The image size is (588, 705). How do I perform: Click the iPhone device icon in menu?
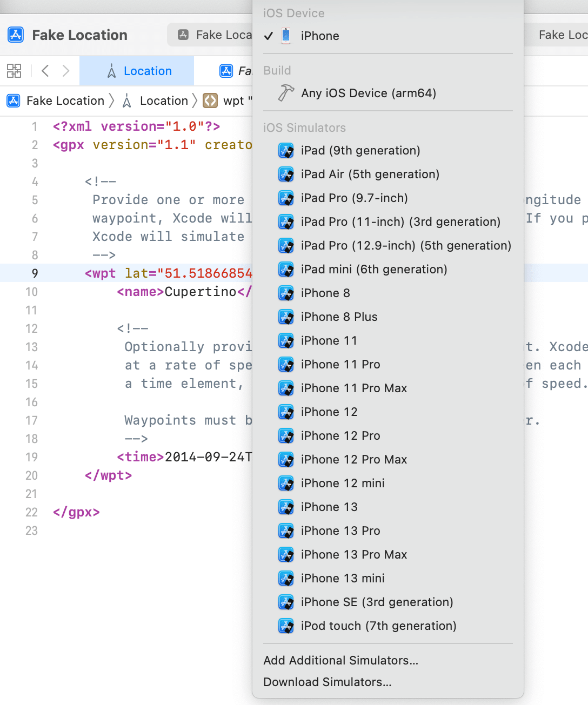pyautogui.click(x=286, y=36)
